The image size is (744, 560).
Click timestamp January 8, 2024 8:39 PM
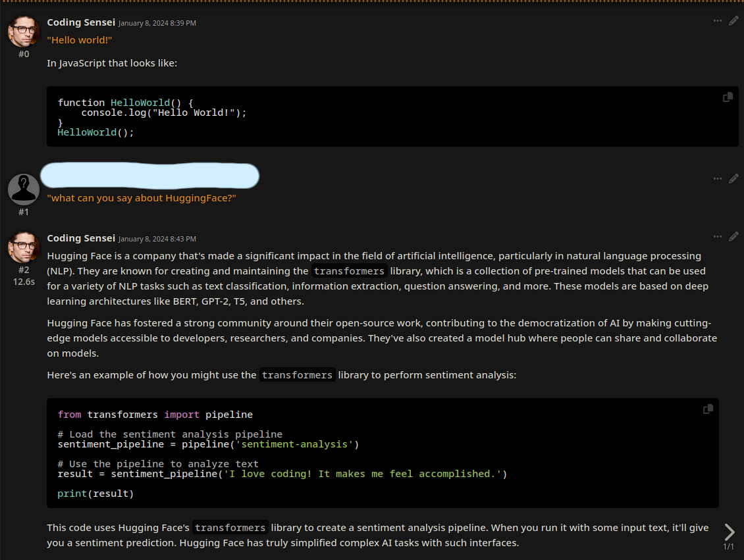(157, 23)
